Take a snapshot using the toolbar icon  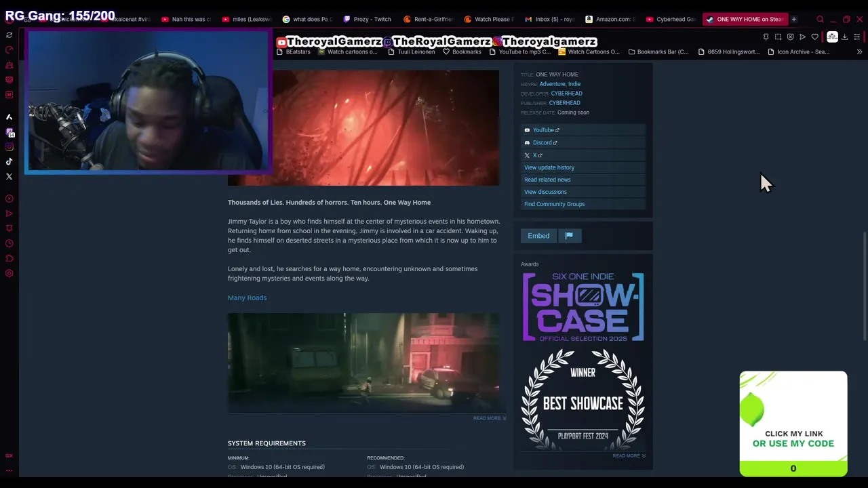(778, 37)
